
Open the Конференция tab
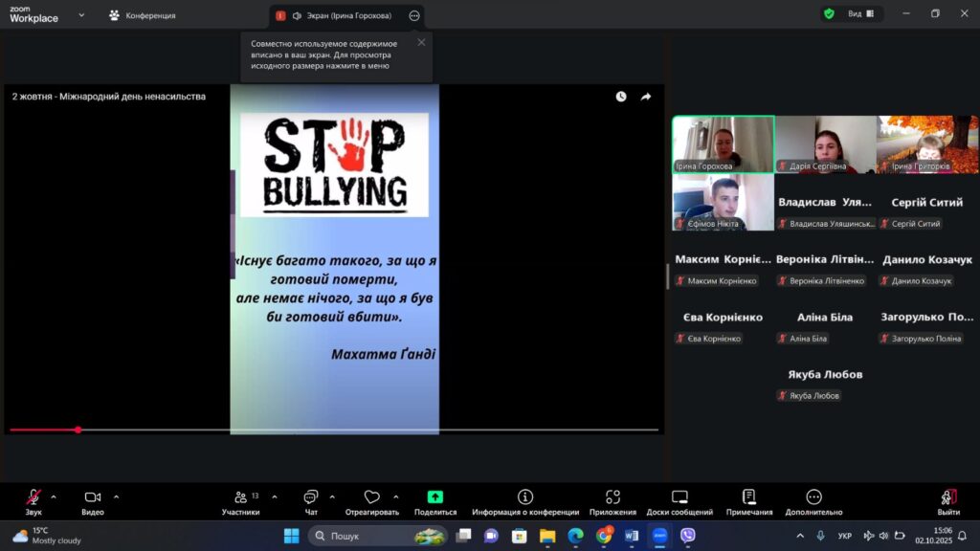click(x=142, y=15)
